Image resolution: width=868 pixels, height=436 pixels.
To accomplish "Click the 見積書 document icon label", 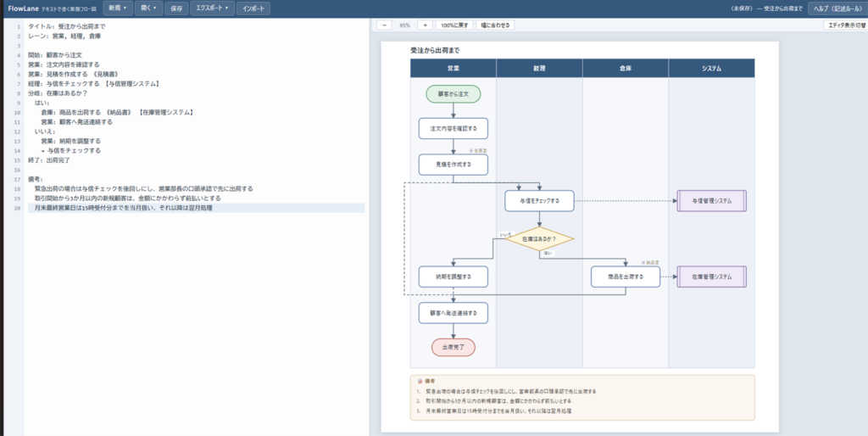I will [478, 150].
